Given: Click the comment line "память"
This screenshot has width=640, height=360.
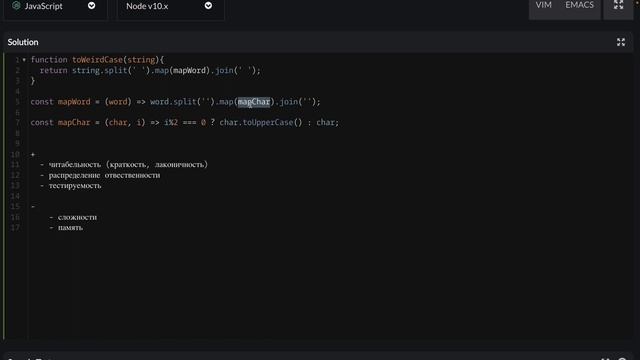Looking at the screenshot, I should [x=67, y=227].
